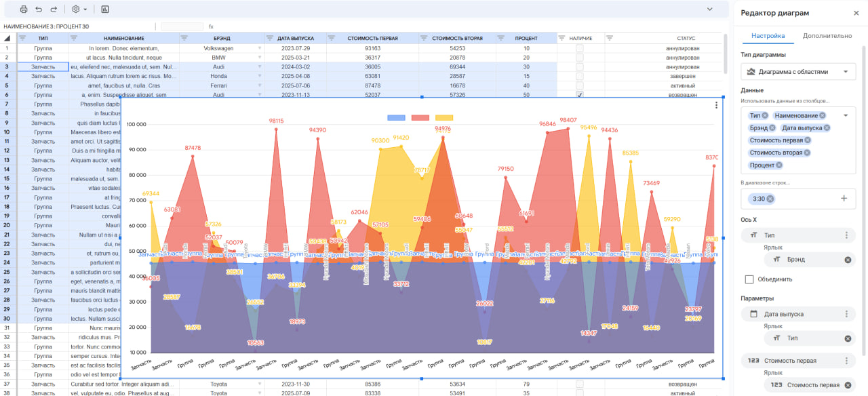Click the print icon in toolbar
Screen dimensions: 868x396
24,9
